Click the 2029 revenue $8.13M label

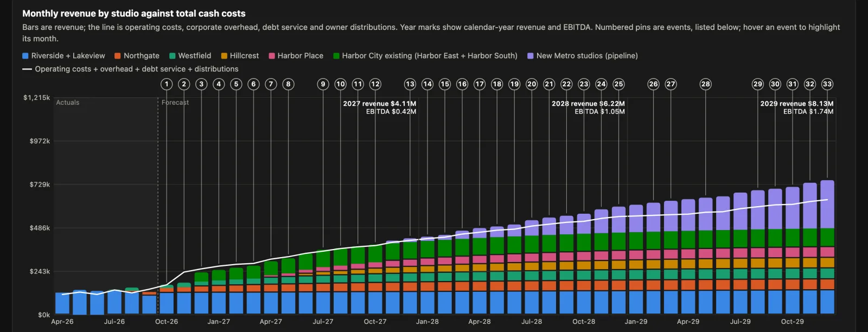(797, 104)
